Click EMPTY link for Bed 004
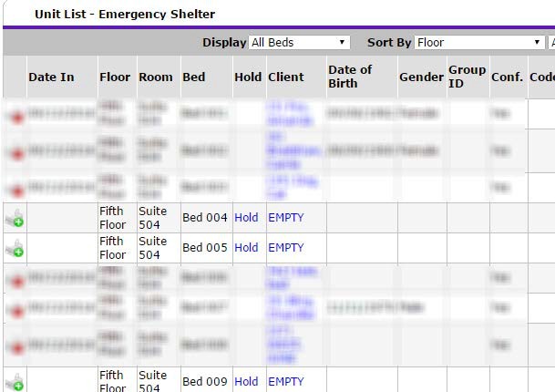555x392 pixels. click(286, 218)
